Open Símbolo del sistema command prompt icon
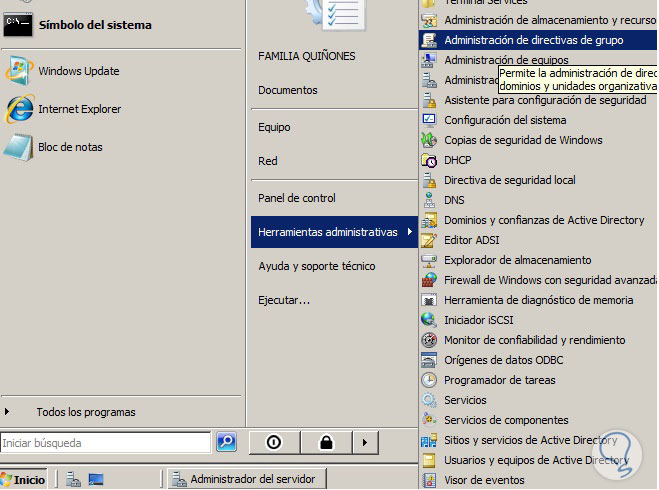 pos(18,25)
